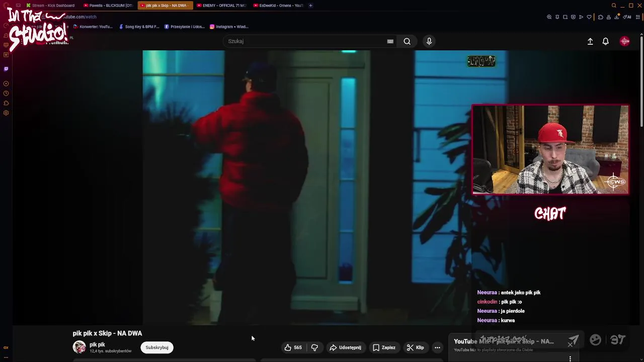
Task: Start voice search with the microphone
Action: pyautogui.click(x=429, y=41)
